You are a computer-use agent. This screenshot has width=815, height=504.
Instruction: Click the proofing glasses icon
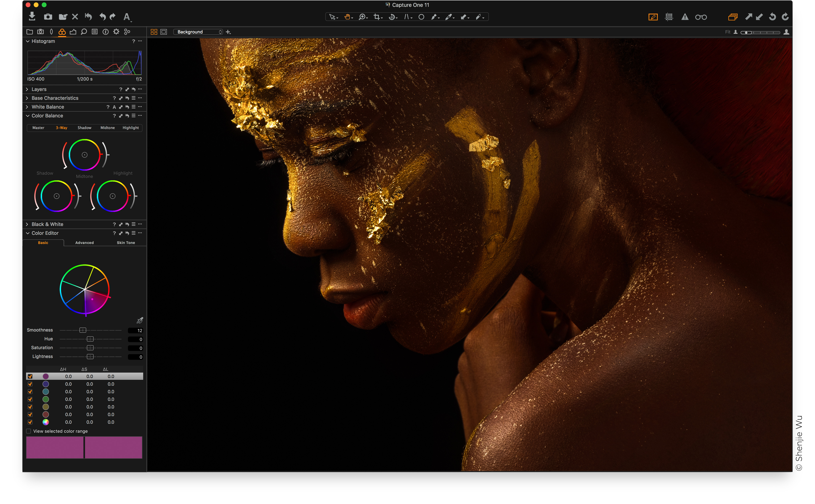[700, 17]
